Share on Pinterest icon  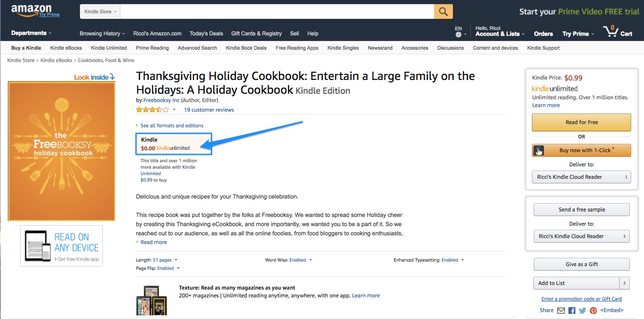593,310
